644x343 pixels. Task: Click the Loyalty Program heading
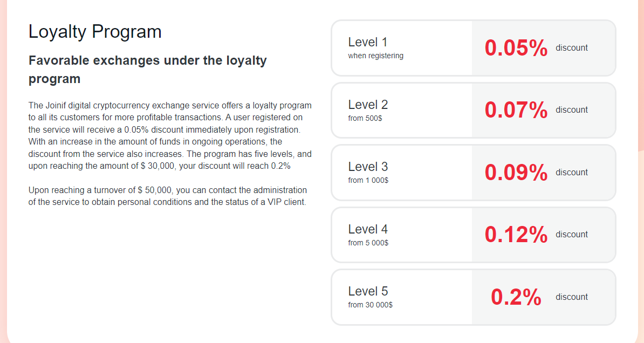point(95,32)
